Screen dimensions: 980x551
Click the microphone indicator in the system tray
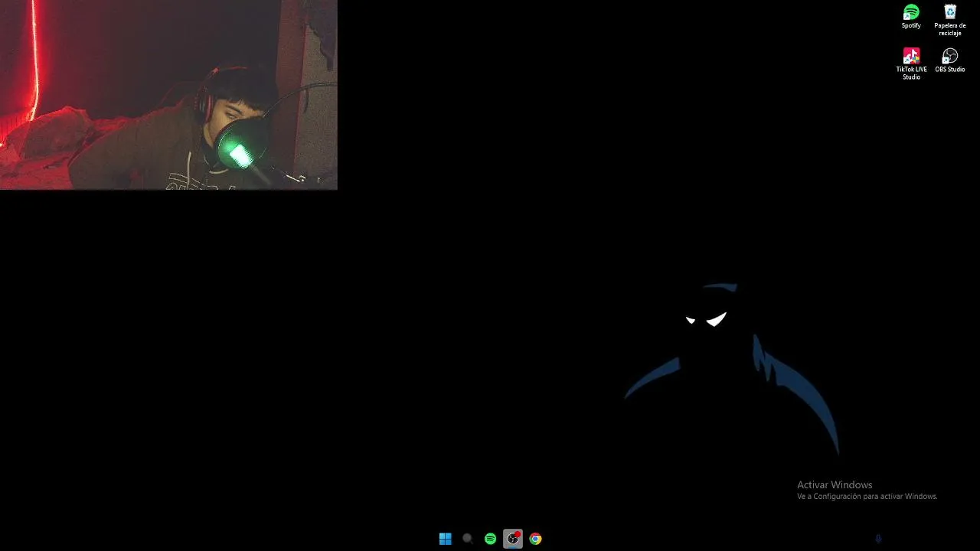878,539
